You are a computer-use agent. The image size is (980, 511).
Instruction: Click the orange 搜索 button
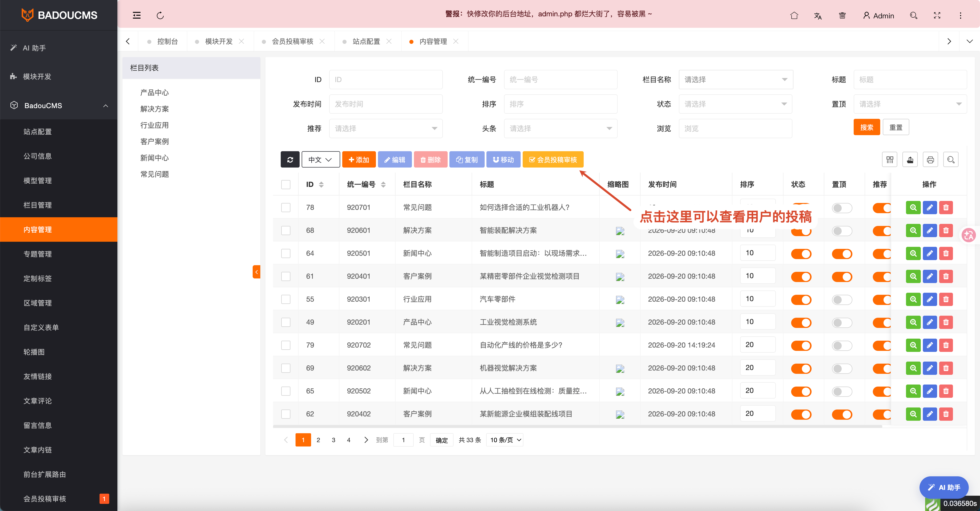point(867,127)
